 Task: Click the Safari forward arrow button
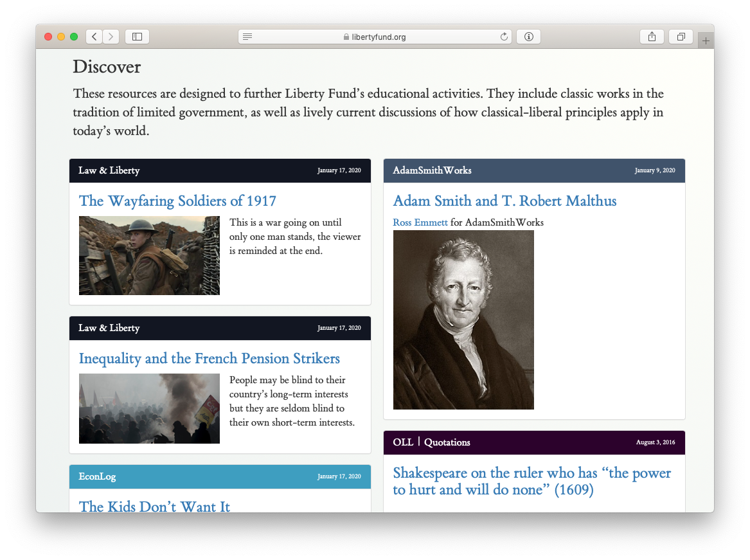point(111,37)
